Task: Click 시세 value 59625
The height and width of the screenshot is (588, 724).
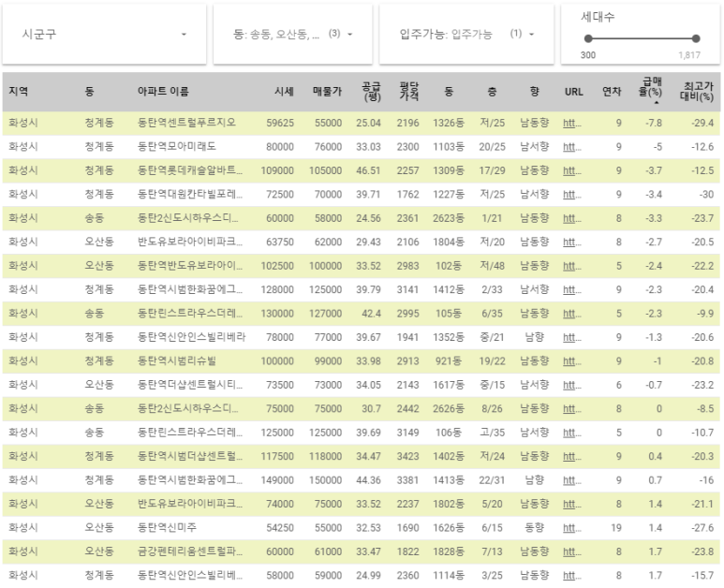Action: (280, 124)
